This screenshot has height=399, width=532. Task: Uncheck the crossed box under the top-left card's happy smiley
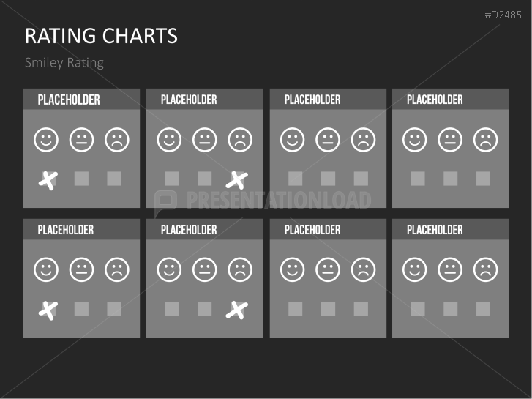pos(48,179)
